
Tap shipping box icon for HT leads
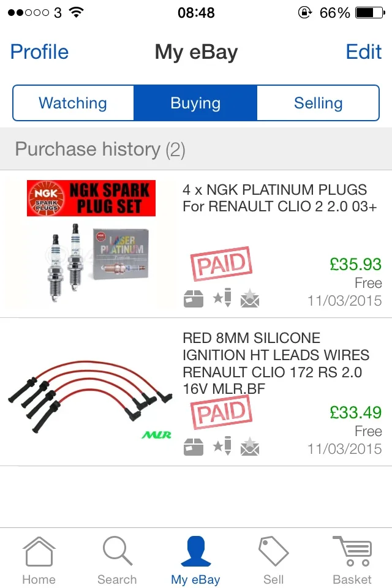pyautogui.click(x=194, y=447)
